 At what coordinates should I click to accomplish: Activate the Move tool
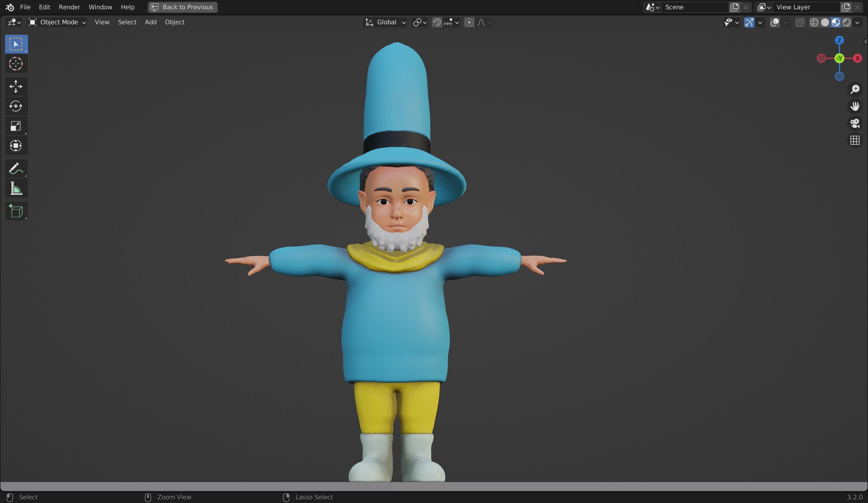coord(16,87)
